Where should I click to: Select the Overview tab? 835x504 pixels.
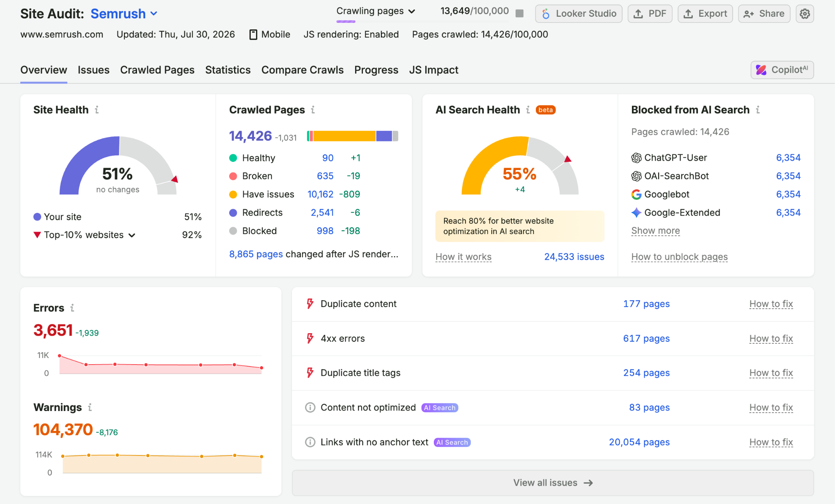tap(44, 70)
